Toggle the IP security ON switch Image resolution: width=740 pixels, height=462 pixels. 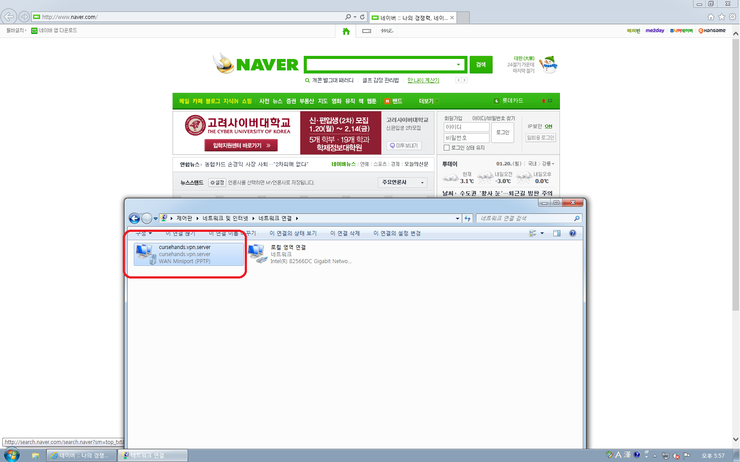click(x=548, y=126)
